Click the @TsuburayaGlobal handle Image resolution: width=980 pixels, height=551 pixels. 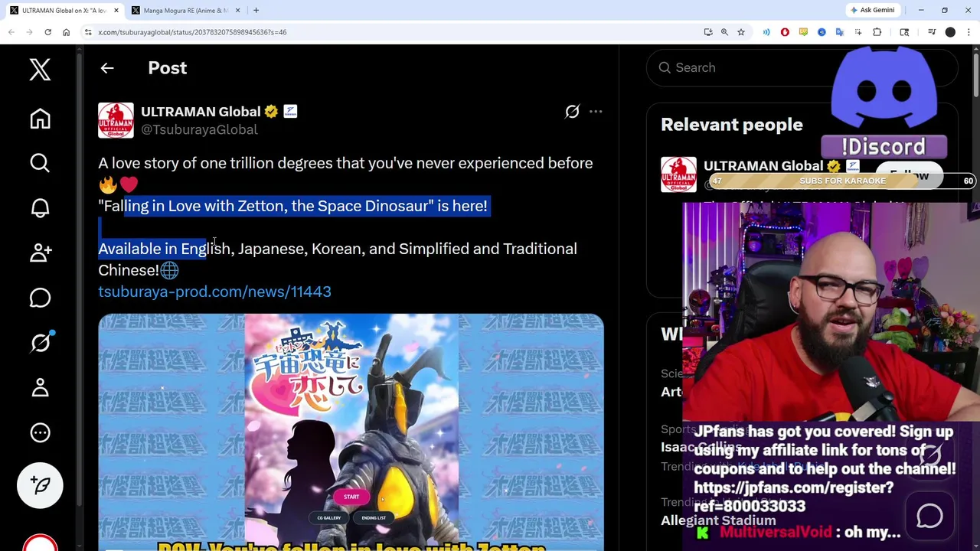click(199, 130)
